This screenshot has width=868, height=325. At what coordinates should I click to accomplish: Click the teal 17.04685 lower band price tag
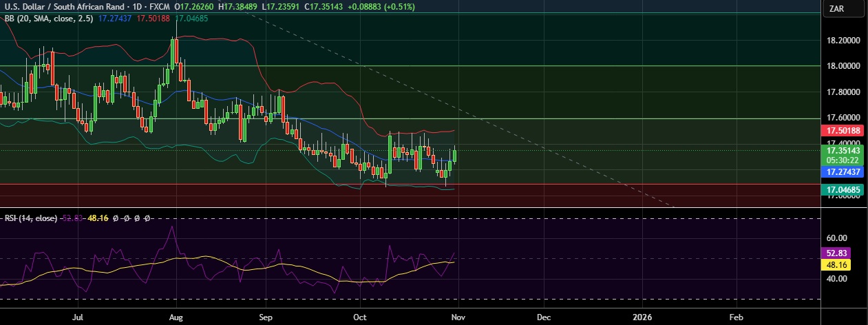pos(845,189)
